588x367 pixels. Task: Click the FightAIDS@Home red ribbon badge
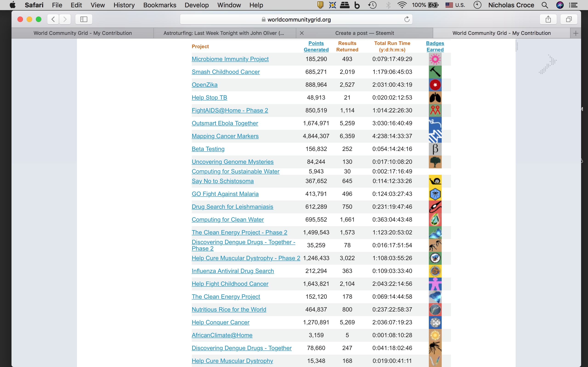pos(435,110)
